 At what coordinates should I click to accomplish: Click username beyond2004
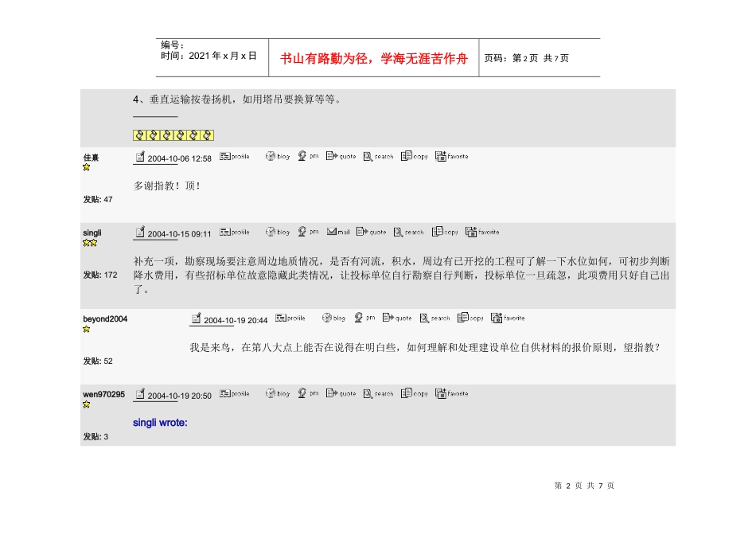[x=105, y=319]
